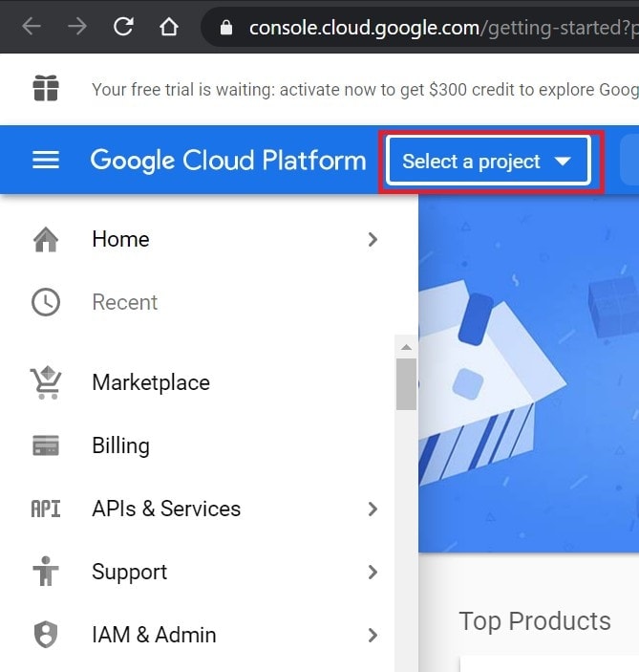
Task: Click the sidebar scrollbar up arrow
Action: (x=406, y=347)
